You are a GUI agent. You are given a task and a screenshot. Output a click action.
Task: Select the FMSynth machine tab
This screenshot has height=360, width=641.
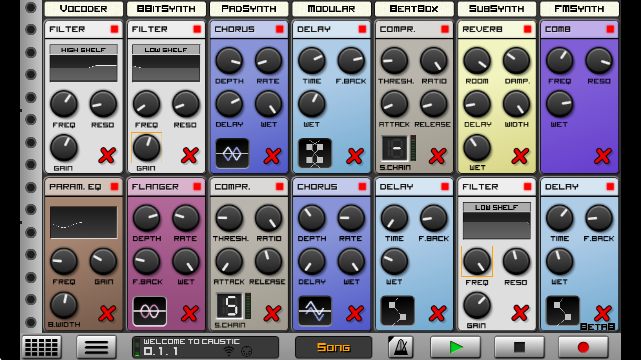pyautogui.click(x=579, y=9)
